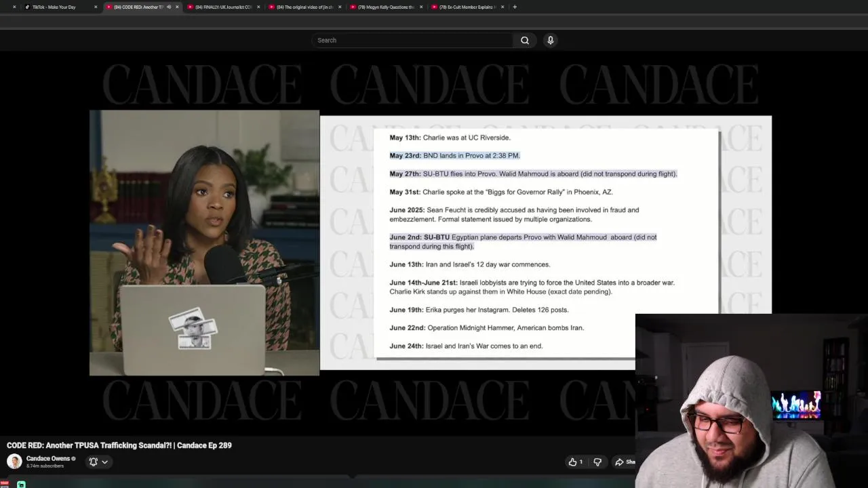Image resolution: width=868 pixels, height=488 pixels.
Task: Click the green icon at bottom left
Action: [22, 484]
